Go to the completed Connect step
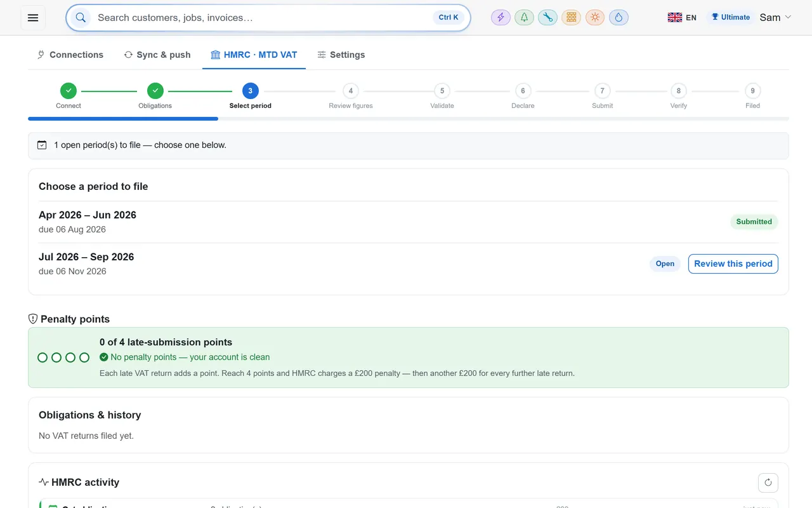Screen dimensions: 812x508 pyautogui.click(x=69, y=91)
